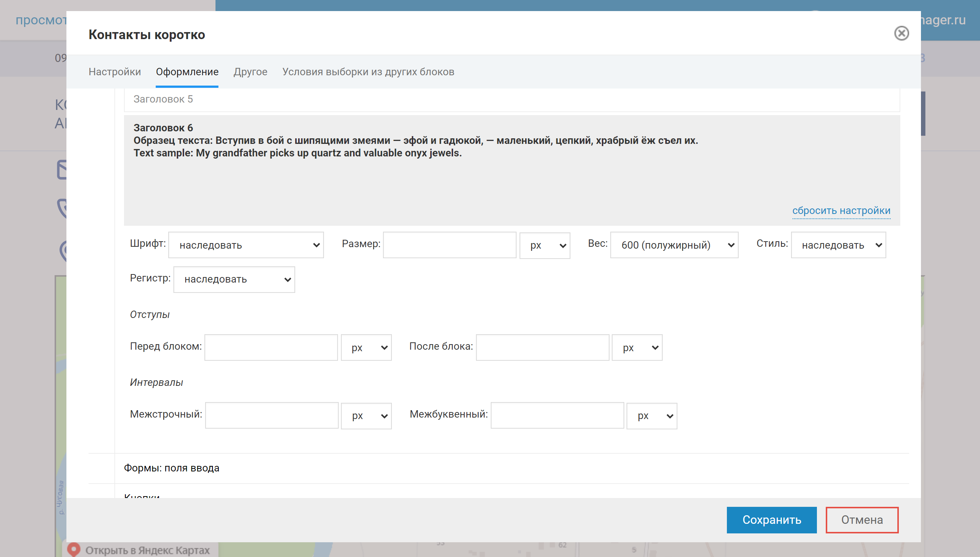The image size is (980, 557).
Task: Open the Другое tab
Action: 250,72
